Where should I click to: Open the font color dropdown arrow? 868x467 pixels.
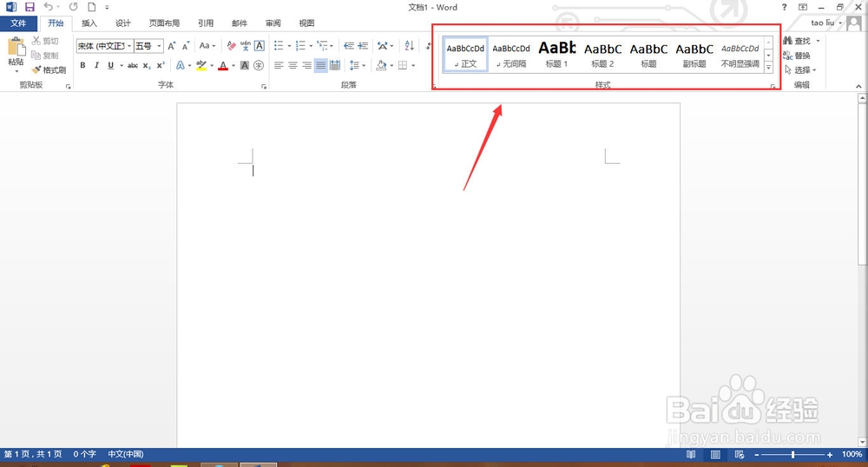coord(233,65)
